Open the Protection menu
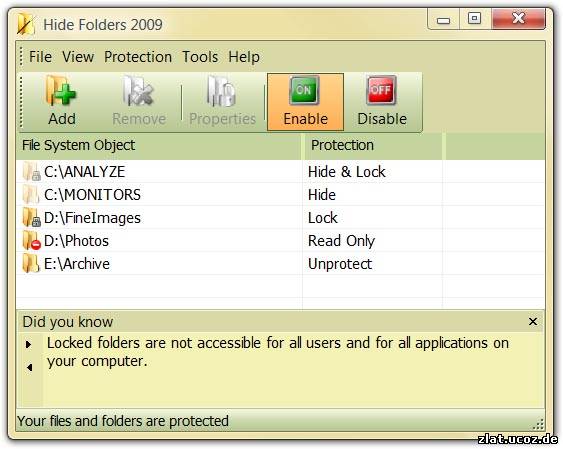The image size is (563, 449). point(138,57)
